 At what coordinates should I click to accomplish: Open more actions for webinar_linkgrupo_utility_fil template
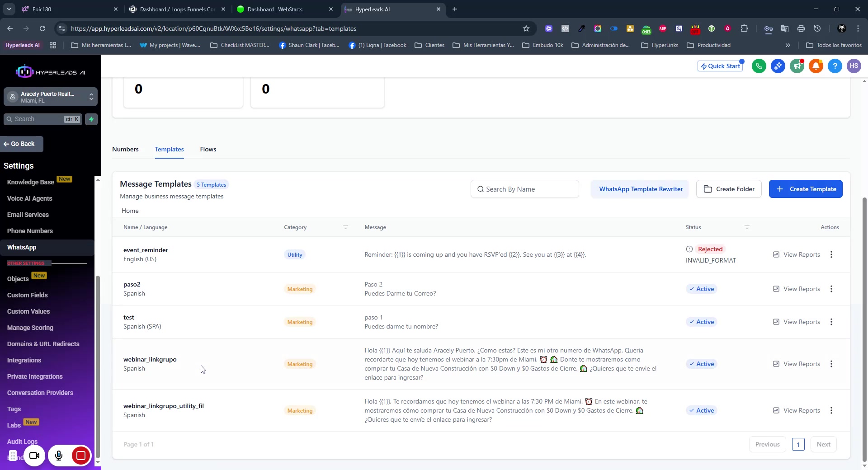tap(831, 410)
